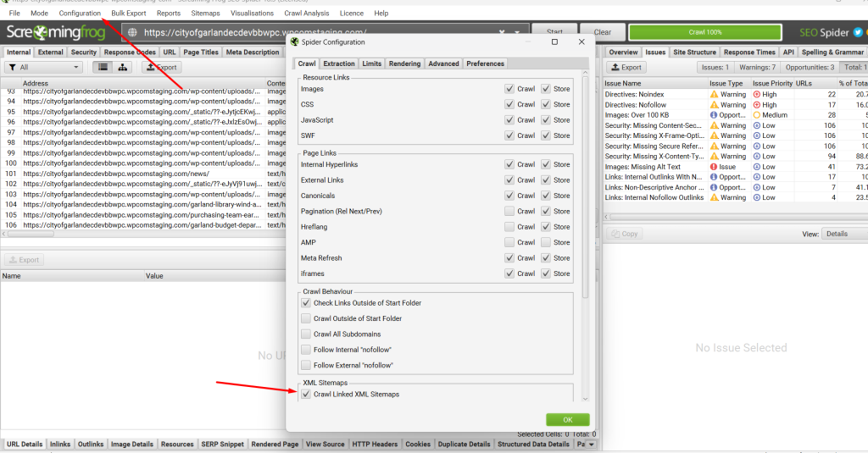The height and width of the screenshot is (453, 868).
Task: Expand the bottom tabs overflow arrow
Action: click(591, 444)
